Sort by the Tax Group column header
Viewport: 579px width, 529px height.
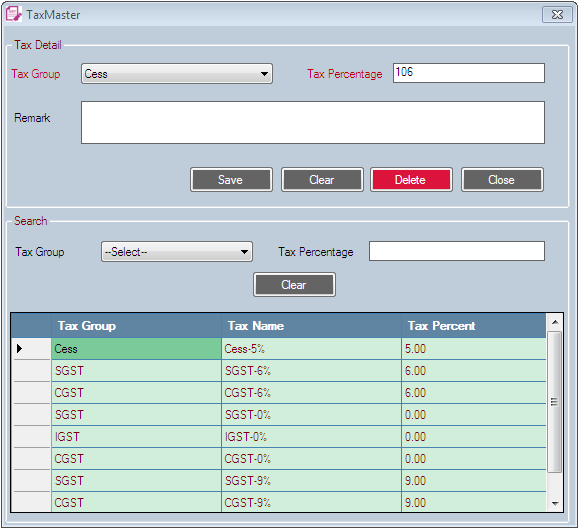pos(136,326)
